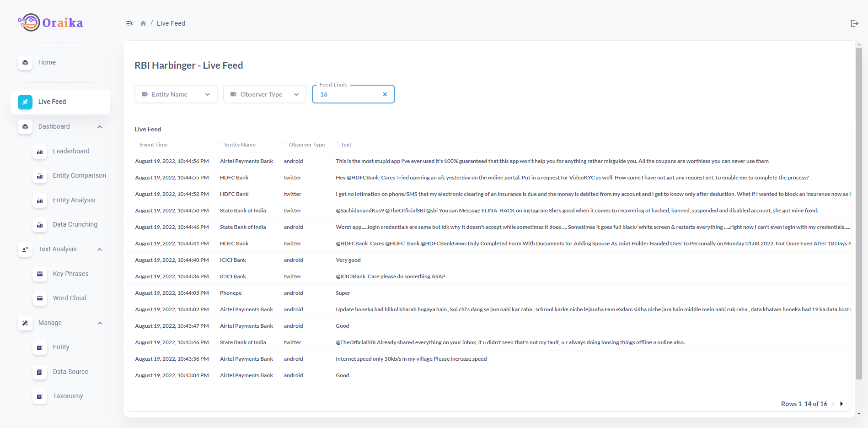This screenshot has height=428, width=868.
Task: Clear the Feed Limit value
Action: pos(385,94)
